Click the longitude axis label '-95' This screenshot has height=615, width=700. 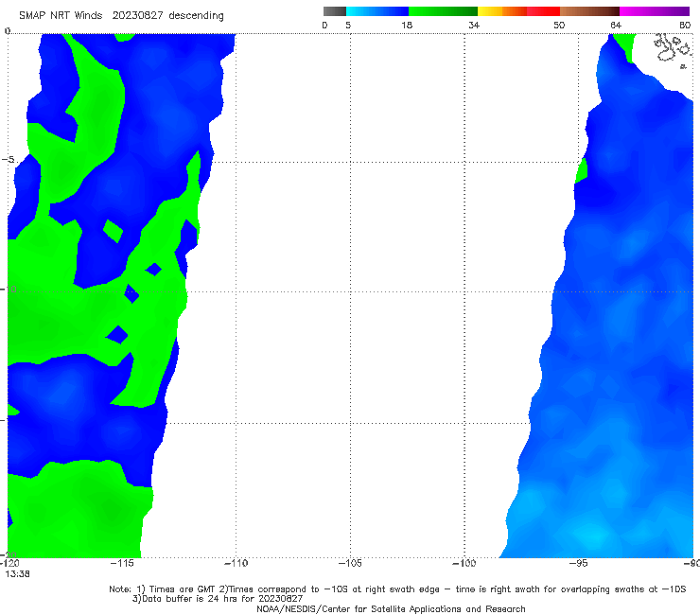579,563
